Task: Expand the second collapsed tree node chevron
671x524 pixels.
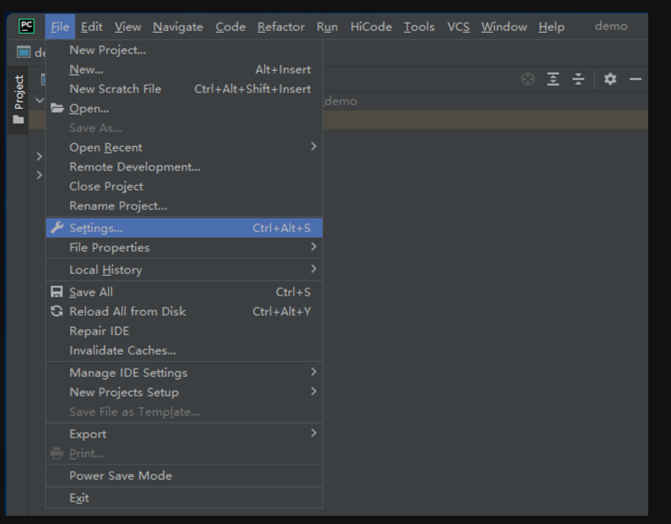Action: pos(39,175)
